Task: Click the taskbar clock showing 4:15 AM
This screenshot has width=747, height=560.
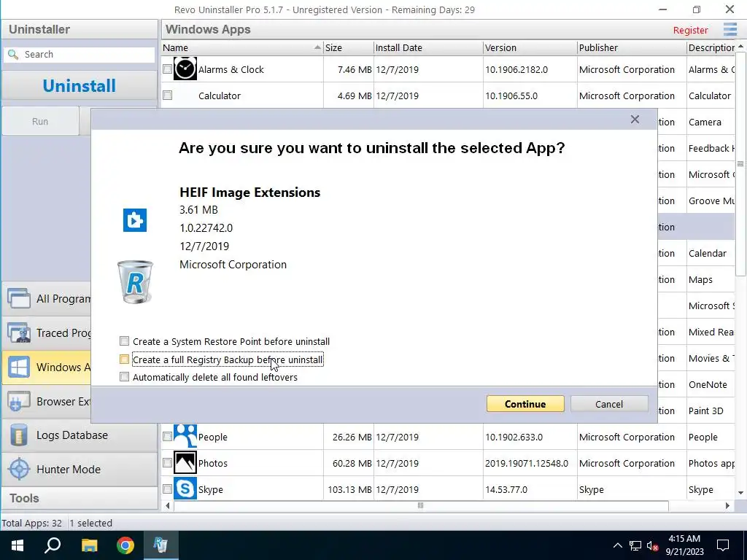Action: click(x=684, y=545)
